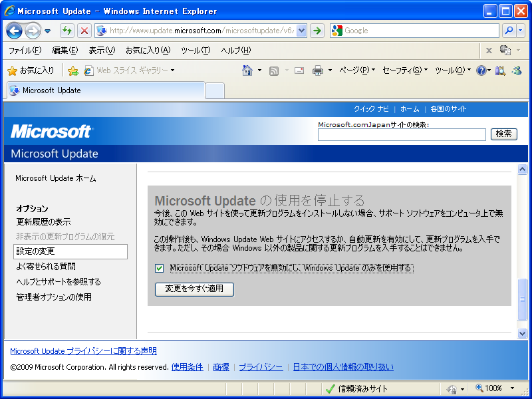Click the ホーム link in the header

pyautogui.click(x=410, y=109)
